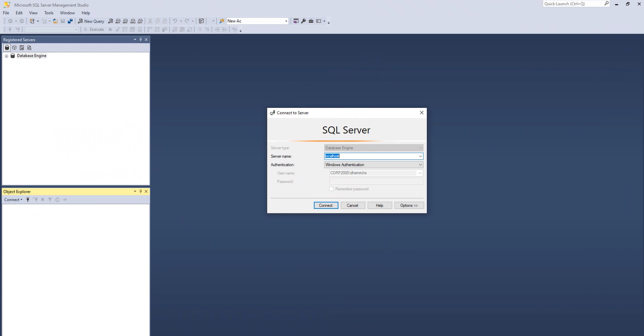Screen dimensions: 644x336
Task: Click the Object Explorer Filter icon
Action: pos(50,200)
